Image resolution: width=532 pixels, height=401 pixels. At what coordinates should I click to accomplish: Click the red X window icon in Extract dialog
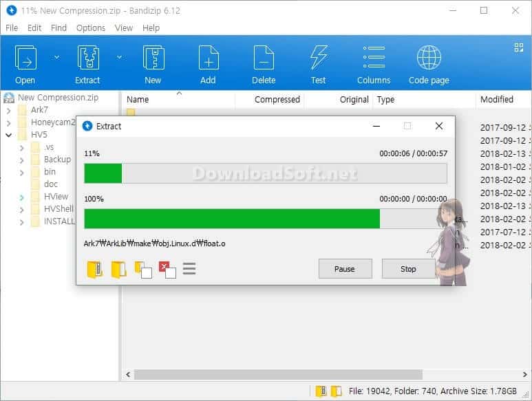pyautogui.click(x=167, y=270)
